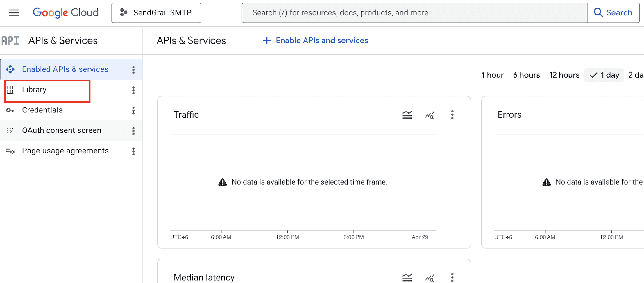Click the Page usage agreements settings icon

(x=10, y=151)
